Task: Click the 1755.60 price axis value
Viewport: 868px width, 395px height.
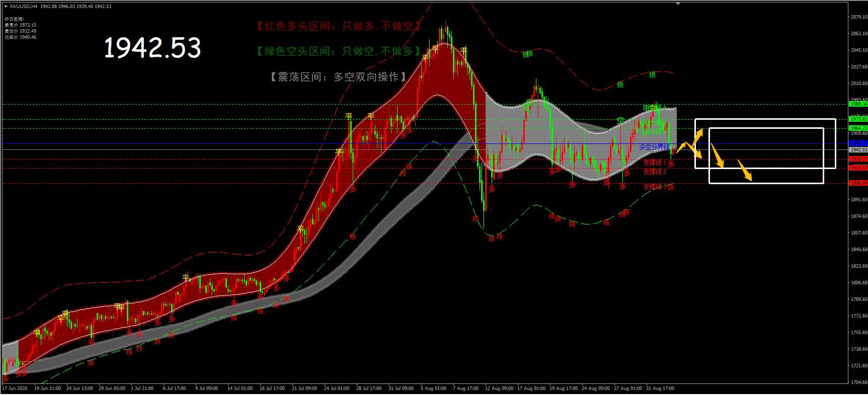Action: (859, 333)
